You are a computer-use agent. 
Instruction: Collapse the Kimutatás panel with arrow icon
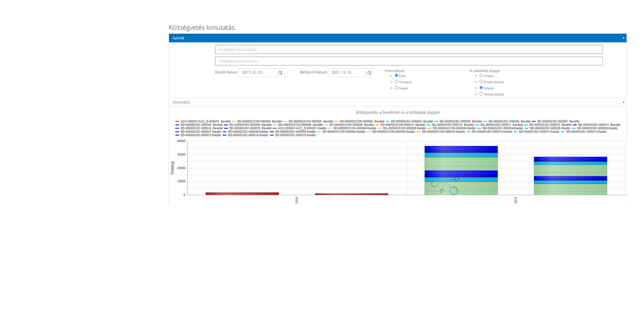click(623, 102)
